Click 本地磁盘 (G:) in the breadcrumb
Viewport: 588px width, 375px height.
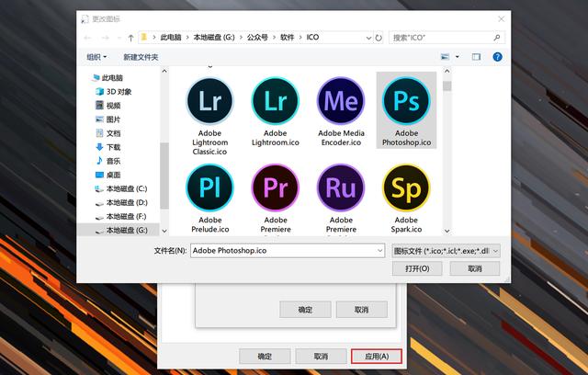[x=214, y=37]
